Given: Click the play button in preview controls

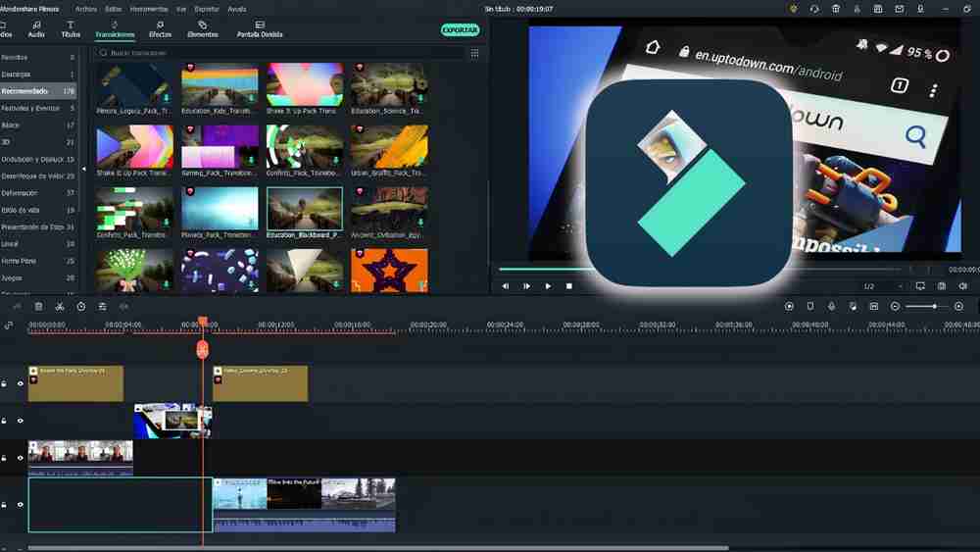Looking at the screenshot, I should coord(548,285).
